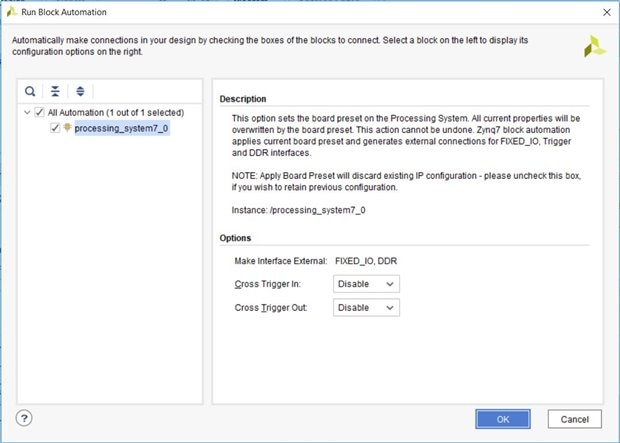Click the Collapse All toolbar icon
This screenshot has height=443, width=620.
[55, 90]
